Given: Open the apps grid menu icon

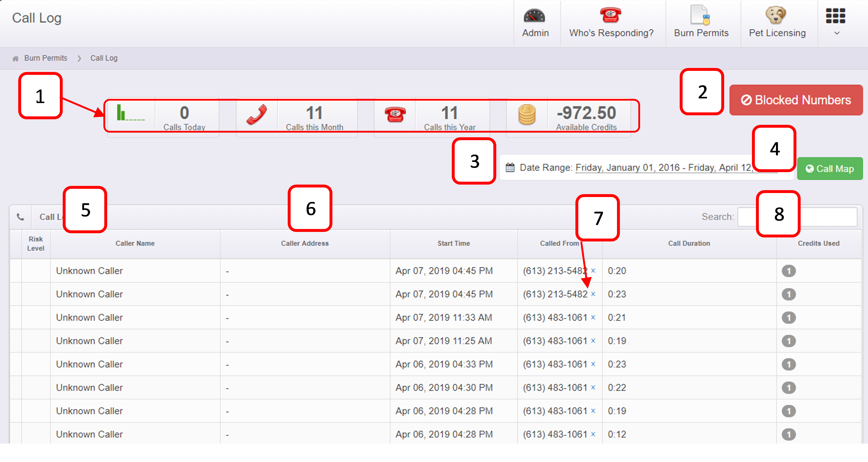Looking at the screenshot, I should click(836, 16).
